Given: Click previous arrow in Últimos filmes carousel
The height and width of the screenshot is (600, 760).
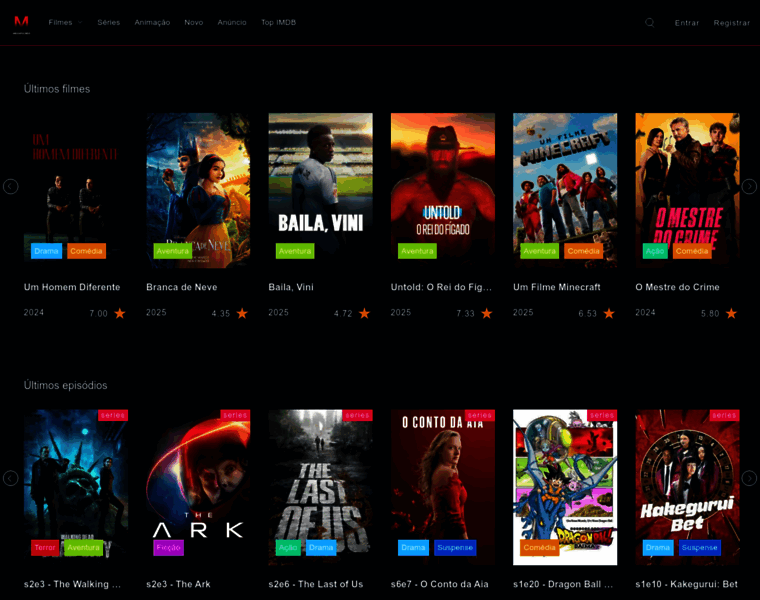Looking at the screenshot, I should 11,187.
